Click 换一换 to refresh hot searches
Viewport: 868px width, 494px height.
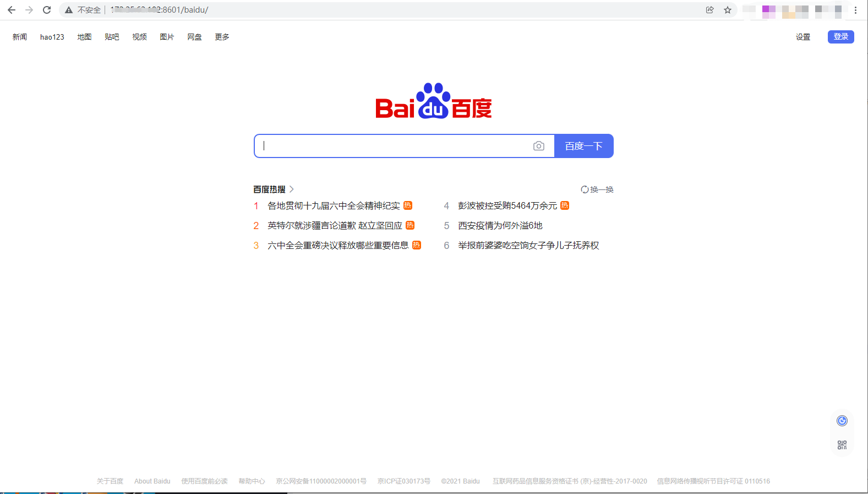click(x=602, y=189)
